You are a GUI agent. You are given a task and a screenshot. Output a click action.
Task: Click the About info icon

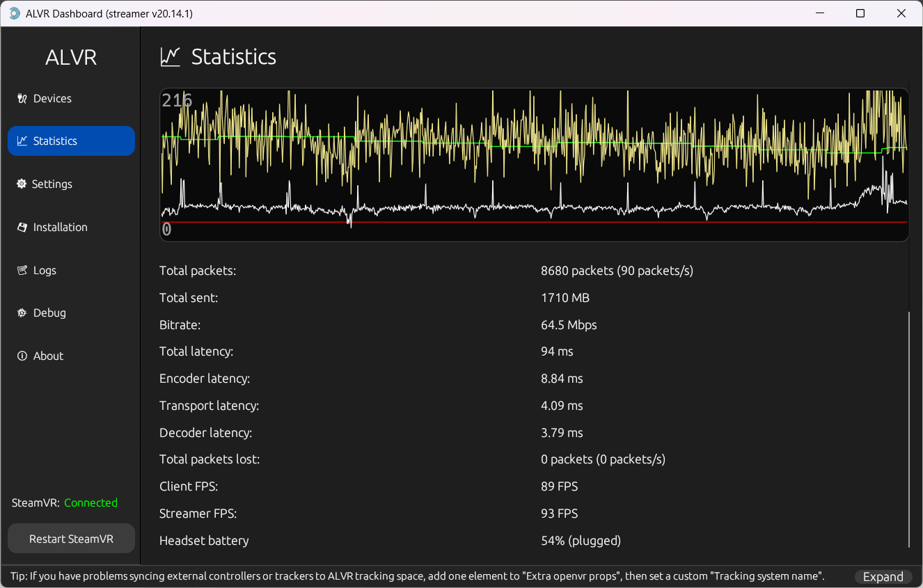pos(22,356)
